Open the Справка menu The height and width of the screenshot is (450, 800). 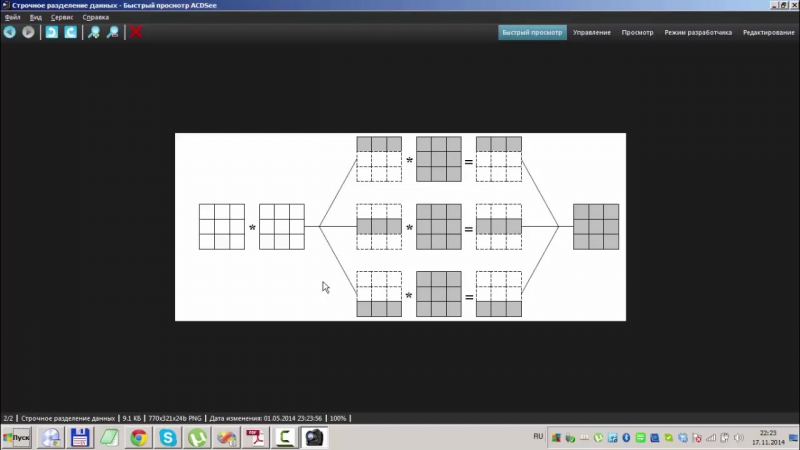tap(96, 17)
